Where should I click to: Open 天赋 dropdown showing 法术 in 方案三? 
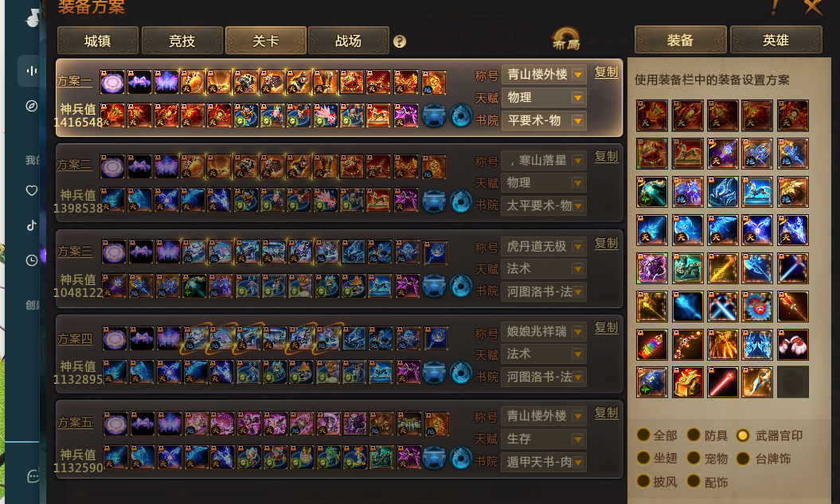pyautogui.click(x=544, y=269)
